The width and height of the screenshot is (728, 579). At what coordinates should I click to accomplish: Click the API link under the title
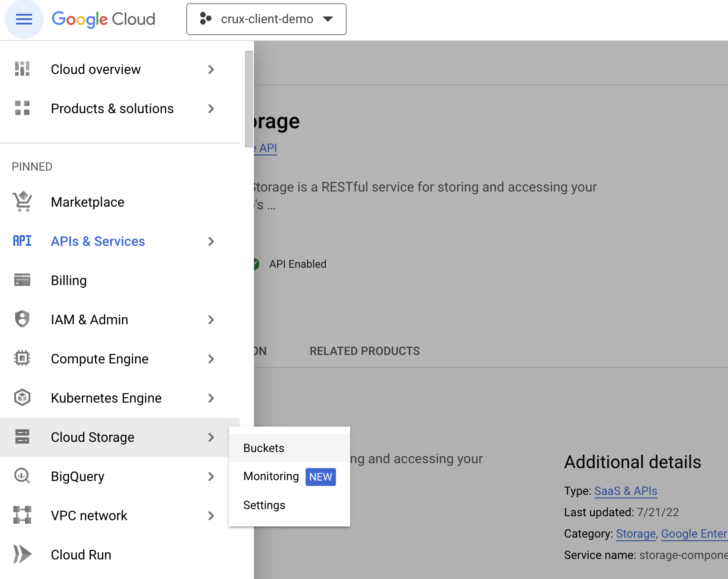(266, 148)
